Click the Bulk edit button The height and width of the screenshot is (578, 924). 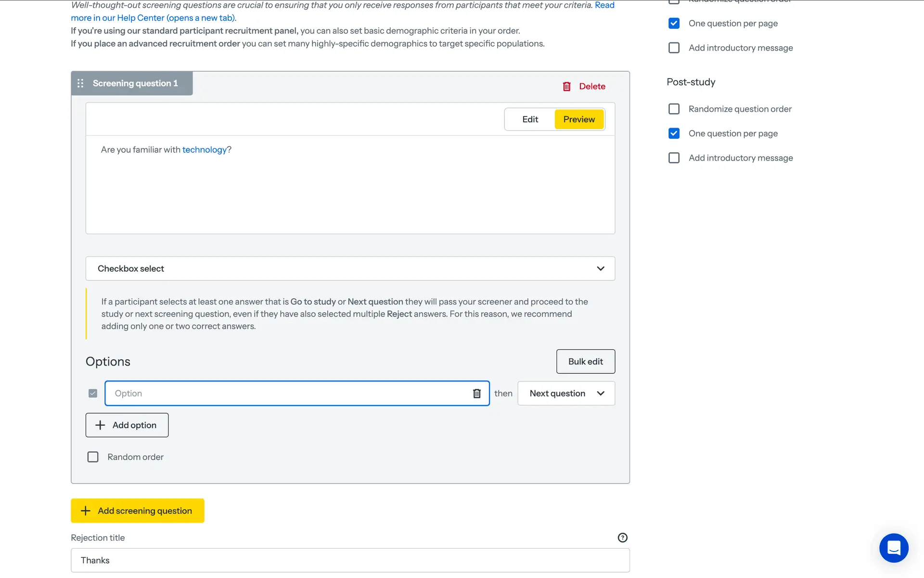pyautogui.click(x=585, y=361)
